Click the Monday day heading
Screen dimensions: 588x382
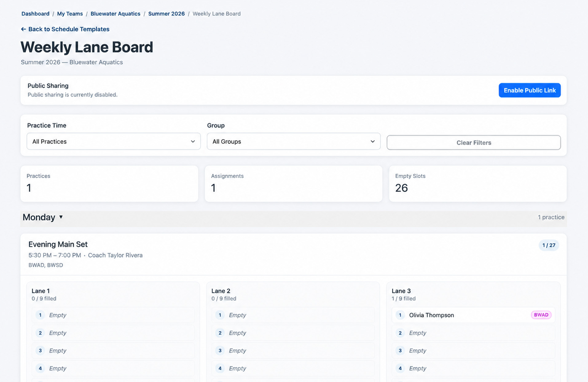pyautogui.click(x=39, y=217)
